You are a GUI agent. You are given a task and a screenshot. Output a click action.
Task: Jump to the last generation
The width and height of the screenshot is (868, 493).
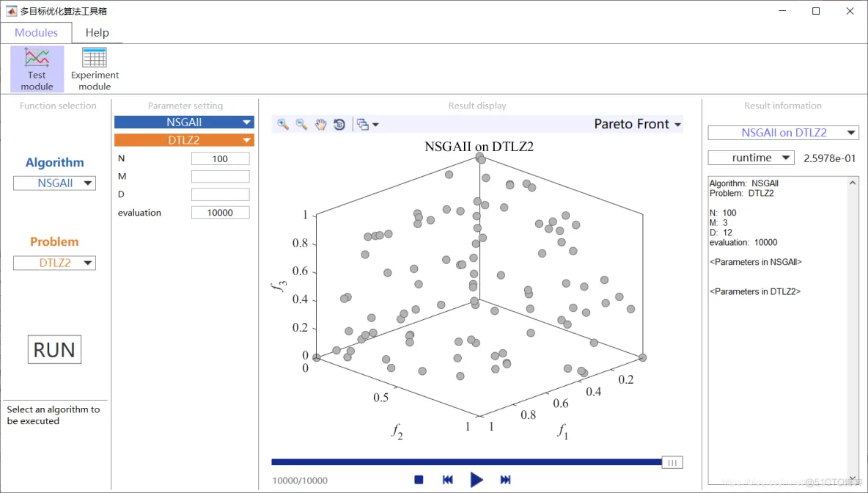click(505, 479)
